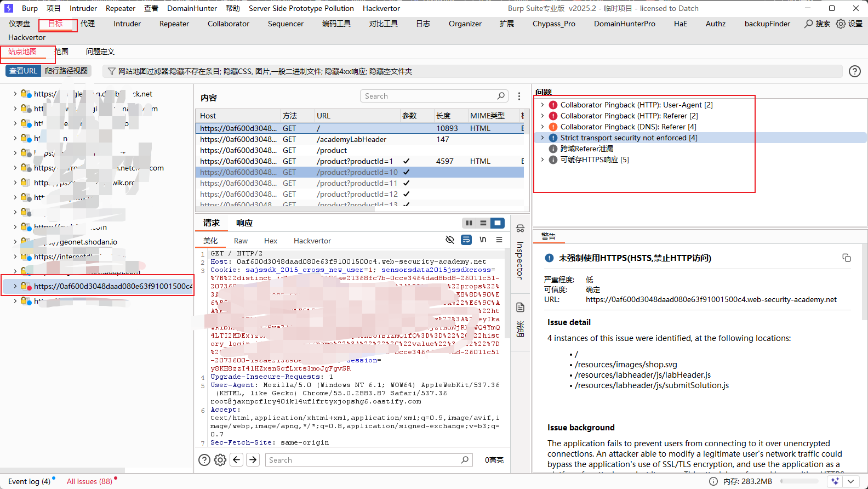Expand Collaborator Pingback (HTTP): Referer issue
868x489 pixels.
tap(542, 116)
